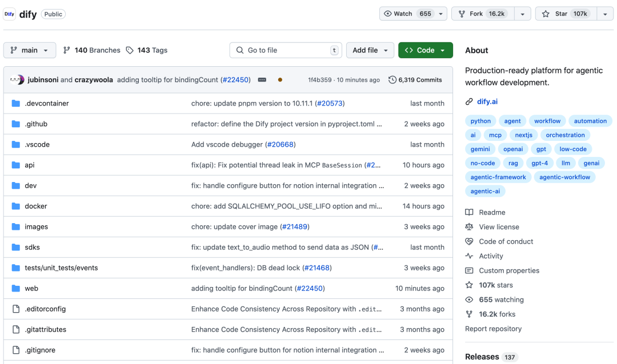The height and width of the screenshot is (364, 617).
Task: Star the dify repository
Action: click(x=566, y=14)
